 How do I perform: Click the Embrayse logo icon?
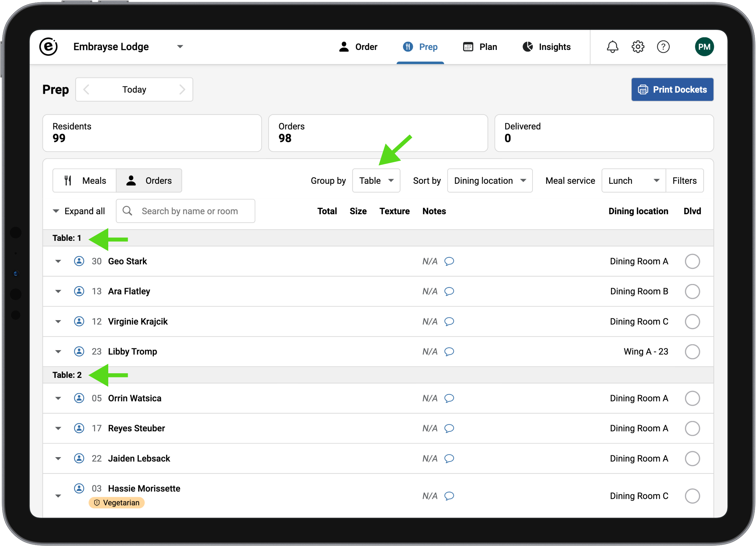click(x=49, y=47)
